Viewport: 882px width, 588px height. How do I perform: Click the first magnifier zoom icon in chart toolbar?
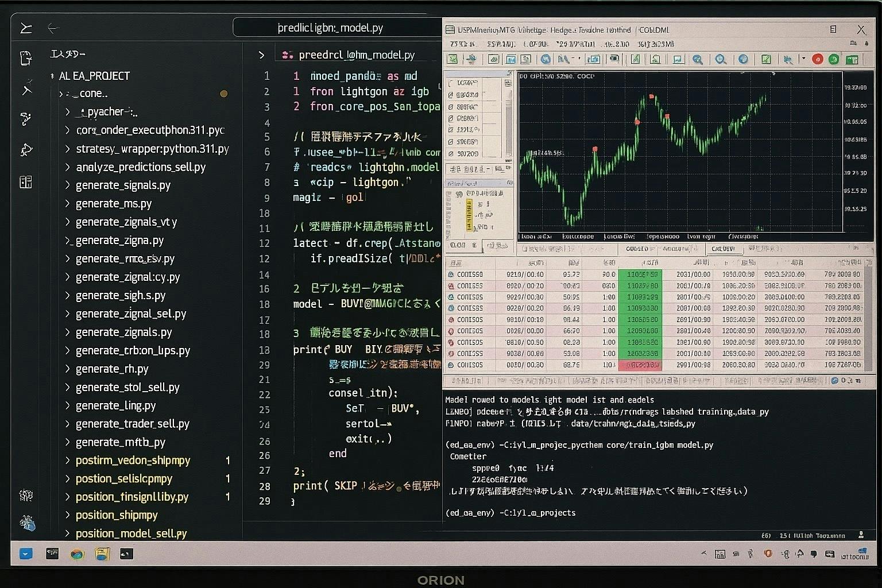[697, 59]
